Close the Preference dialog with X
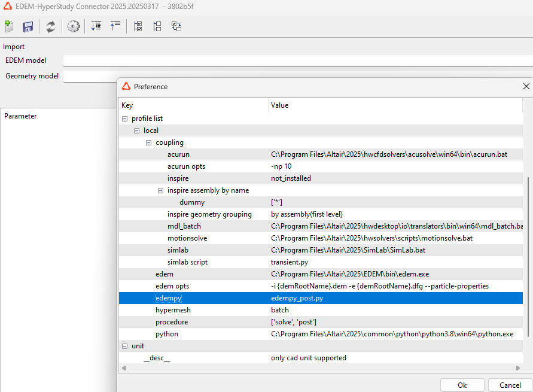Screen dimensions: 533x392 [x=526, y=86]
